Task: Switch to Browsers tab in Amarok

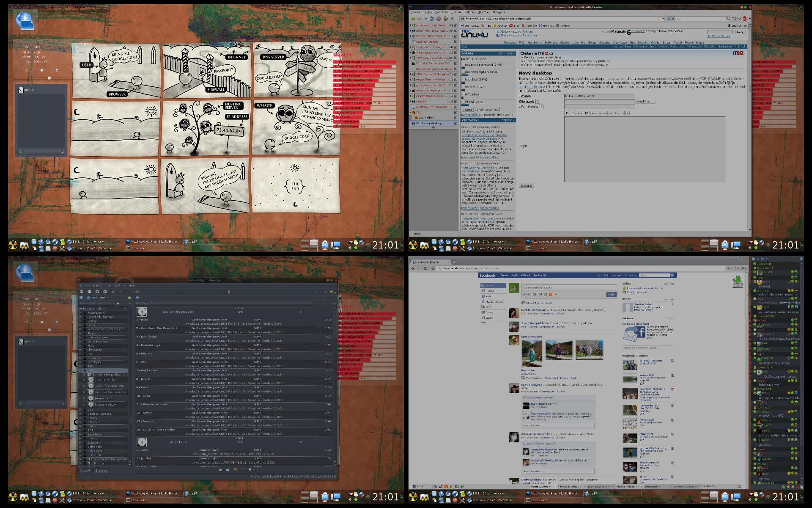Action: [x=101, y=470]
